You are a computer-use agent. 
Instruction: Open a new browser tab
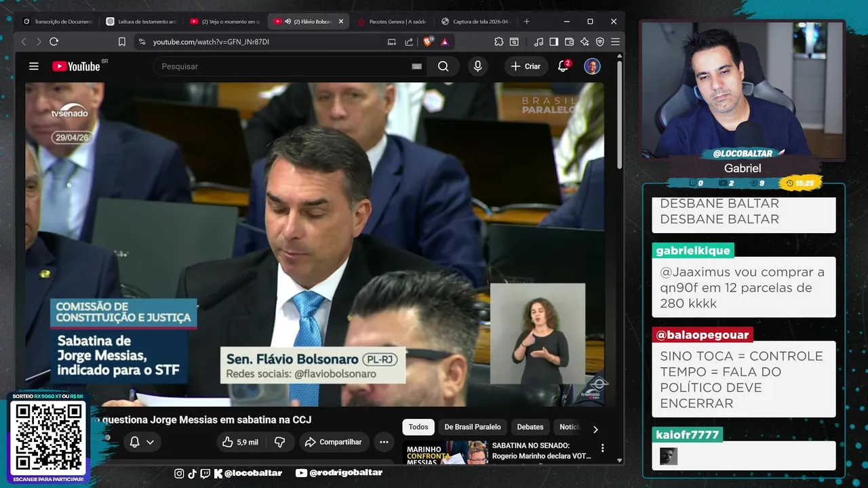click(527, 22)
